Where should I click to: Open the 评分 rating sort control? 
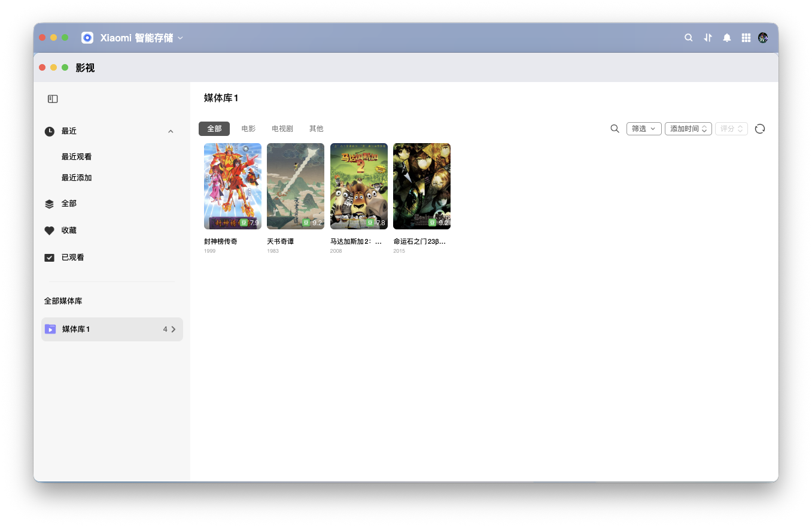click(x=731, y=129)
